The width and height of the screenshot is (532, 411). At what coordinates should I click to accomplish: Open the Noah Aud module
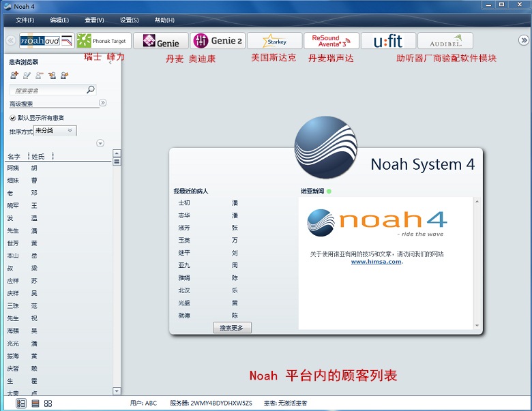tap(46, 41)
